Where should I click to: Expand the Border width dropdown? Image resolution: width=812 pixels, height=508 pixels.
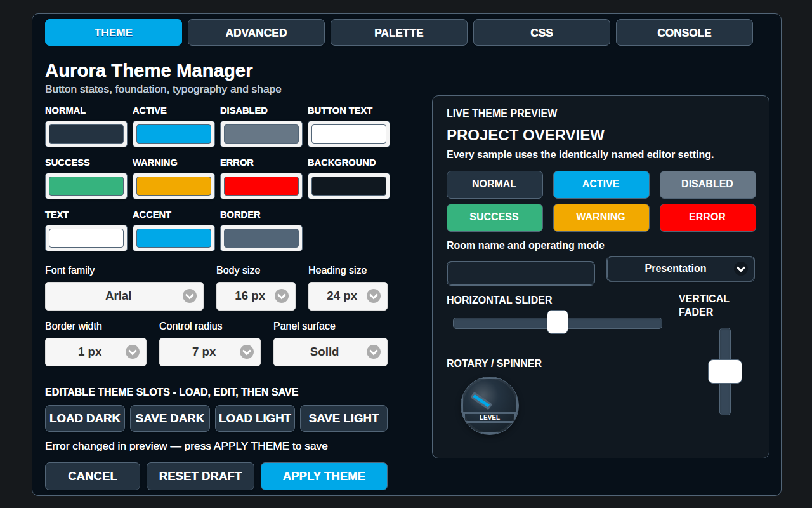coord(96,352)
